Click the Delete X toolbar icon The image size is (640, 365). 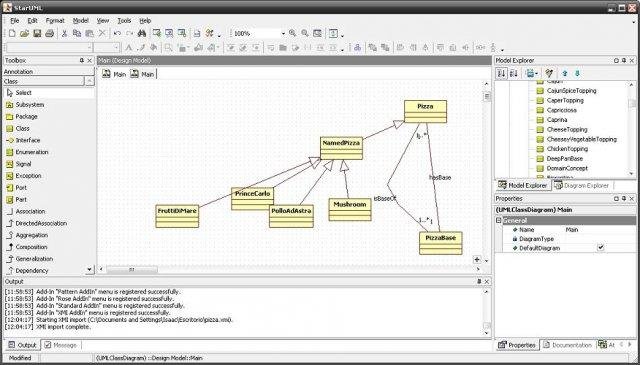[102, 33]
